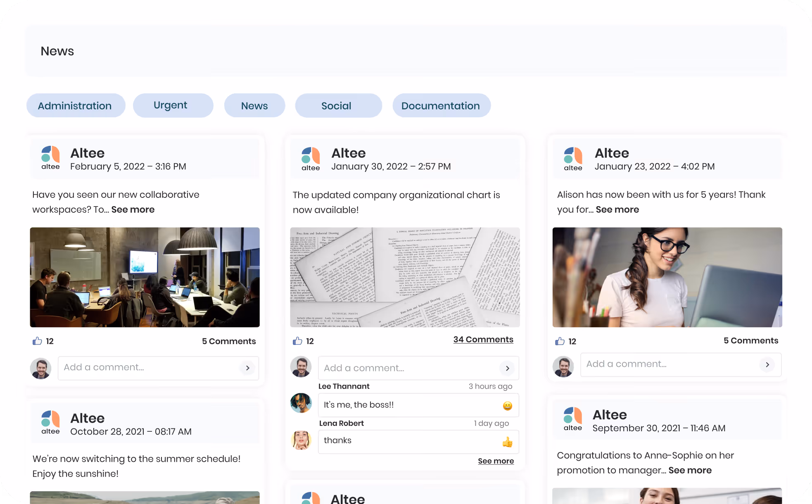The width and height of the screenshot is (812, 504).
Task: Filter by Administration tag
Action: [x=76, y=105]
